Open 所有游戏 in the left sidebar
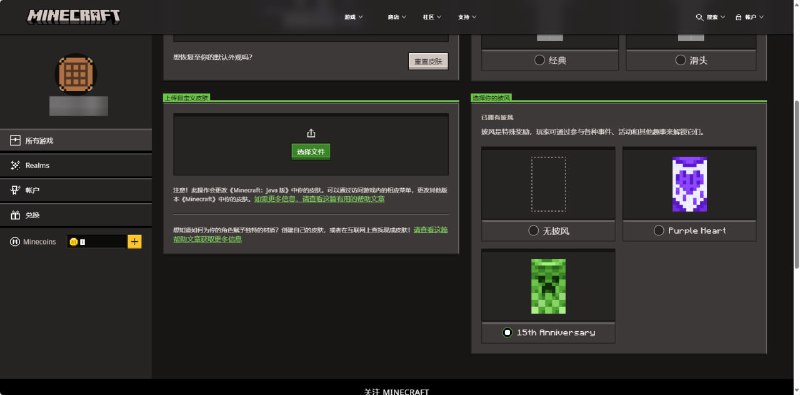Image resolution: width=800 pixels, height=395 pixels. pos(76,140)
